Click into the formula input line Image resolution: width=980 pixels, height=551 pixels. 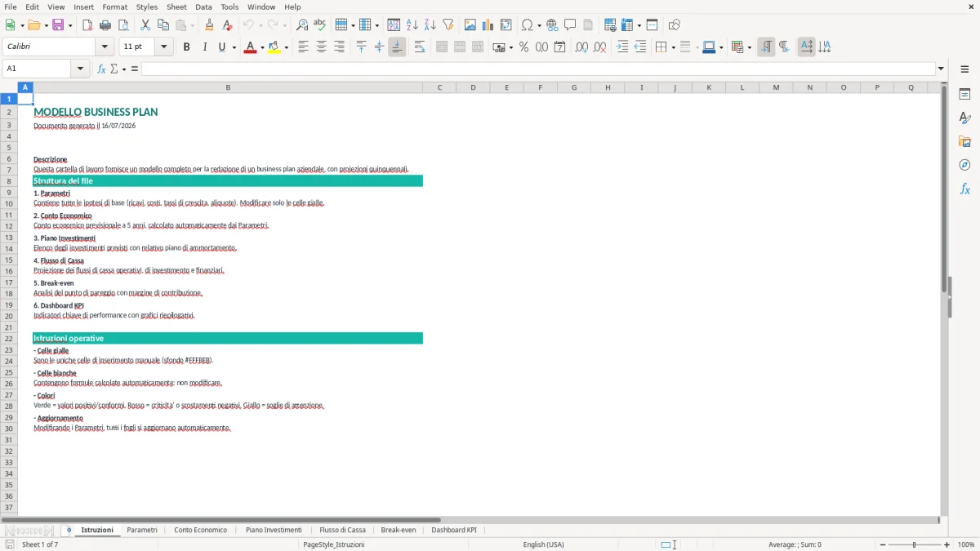[x=538, y=69]
